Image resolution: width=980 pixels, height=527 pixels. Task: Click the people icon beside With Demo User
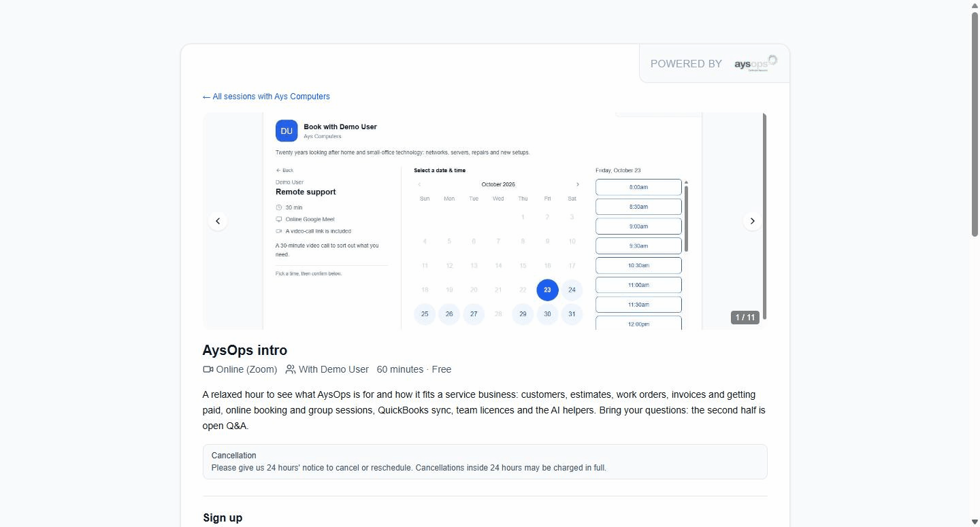point(291,369)
